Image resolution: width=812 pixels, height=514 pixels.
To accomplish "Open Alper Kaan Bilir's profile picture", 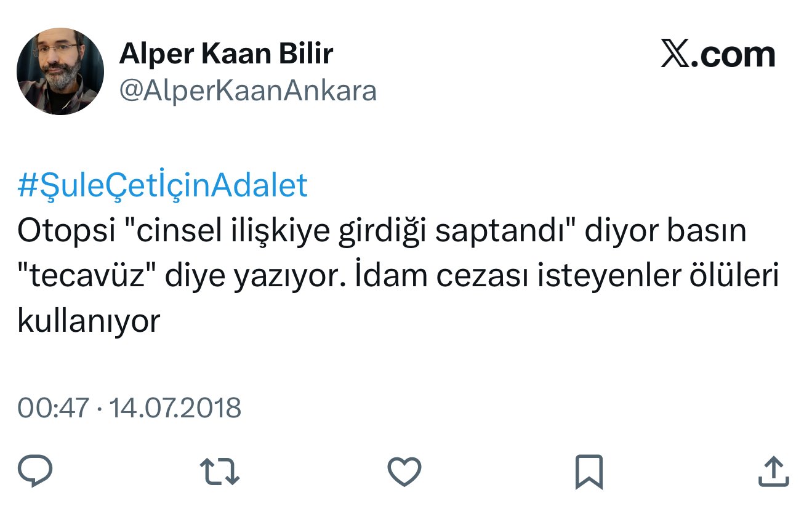I will pyautogui.click(x=60, y=71).
